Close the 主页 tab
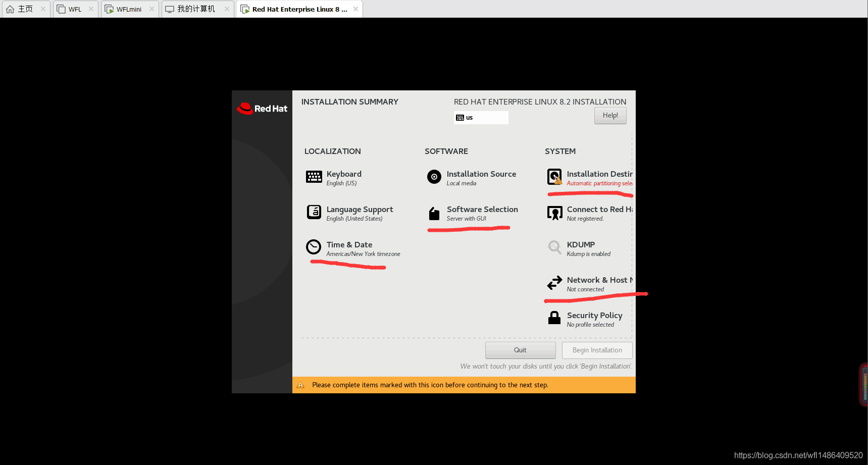The height and width of the screenshot is (465, 868). [43, 9]
